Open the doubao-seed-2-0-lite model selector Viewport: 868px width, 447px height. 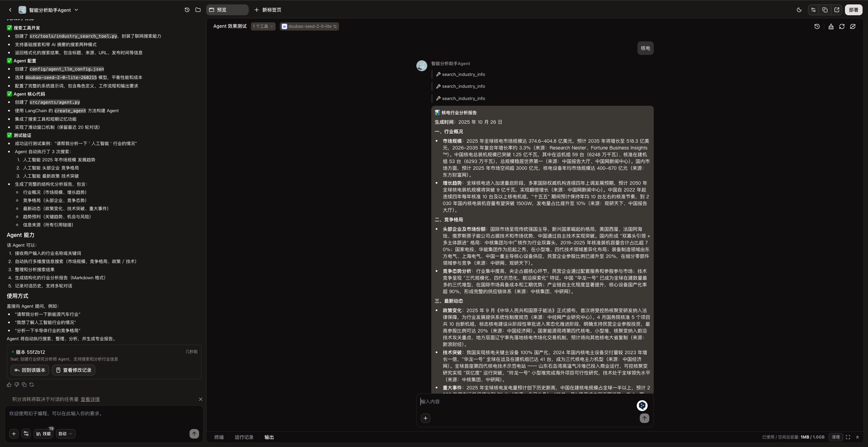click(309, 26)
